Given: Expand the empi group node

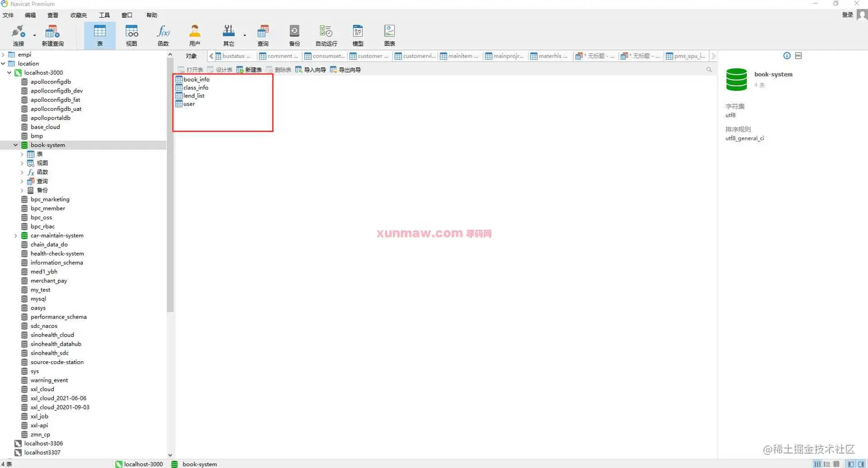Looking at the screenshot, I should (3, 55).
